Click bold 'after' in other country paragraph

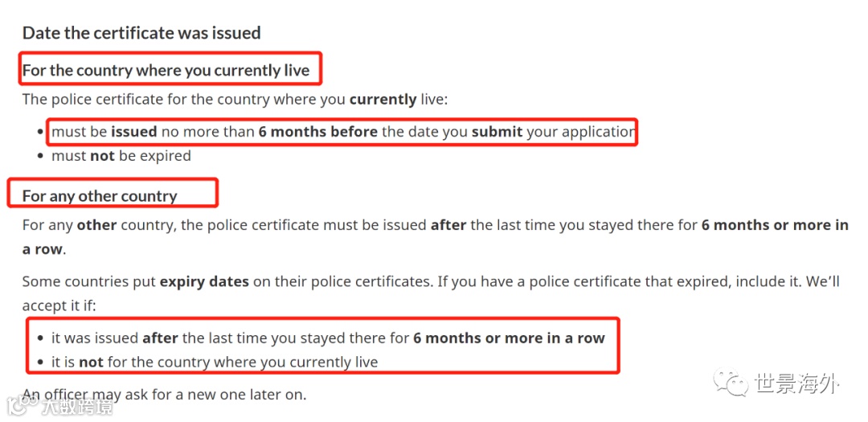point(448,225)
